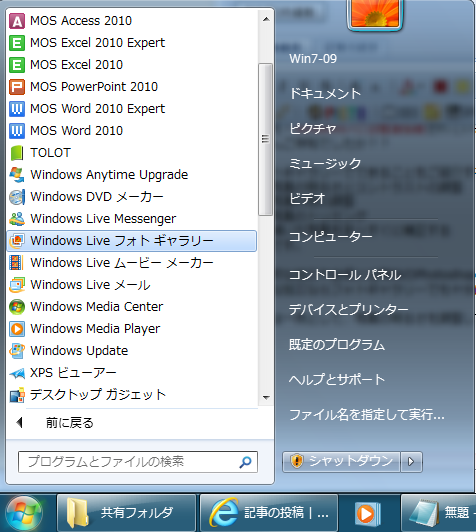The image size is (476, 532).
Task: Open ビデオ library
Action: point(307,198)
